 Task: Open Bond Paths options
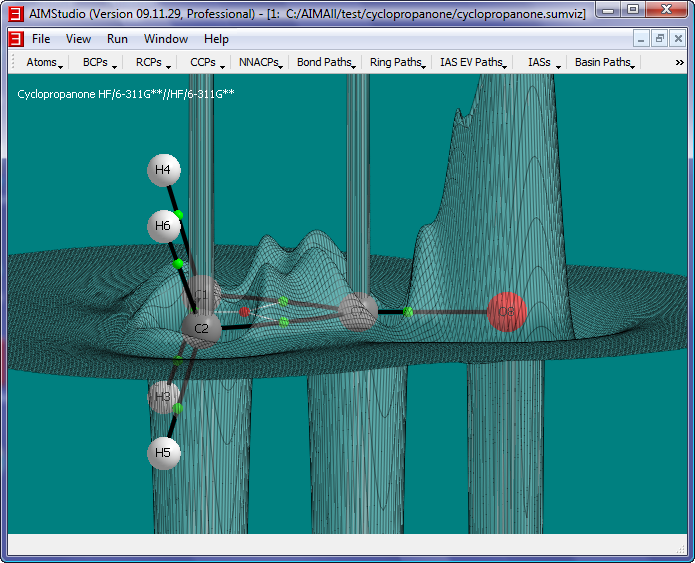pyautogui.click(x=326, y=62)
